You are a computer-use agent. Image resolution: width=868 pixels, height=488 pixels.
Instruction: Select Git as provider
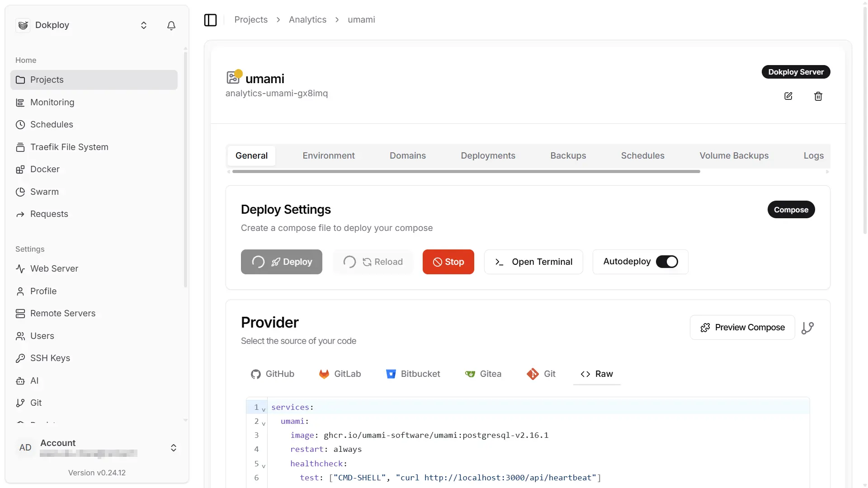(x=541, y=374)
